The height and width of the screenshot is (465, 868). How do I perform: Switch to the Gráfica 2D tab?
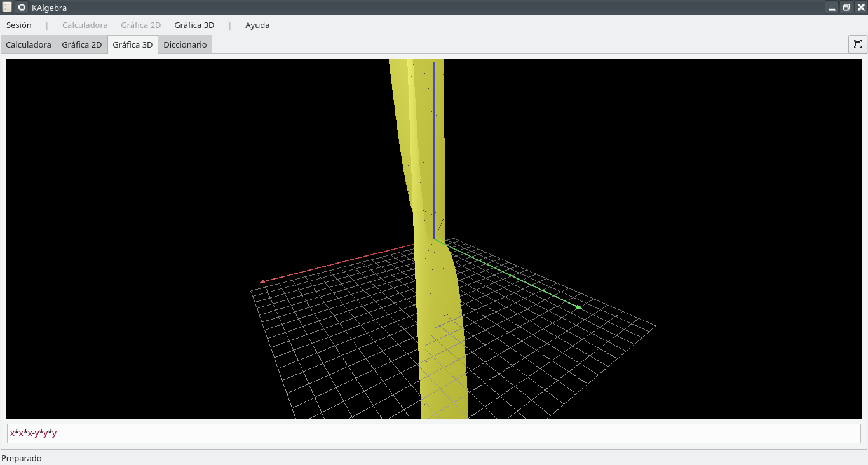tap(82, 45)
